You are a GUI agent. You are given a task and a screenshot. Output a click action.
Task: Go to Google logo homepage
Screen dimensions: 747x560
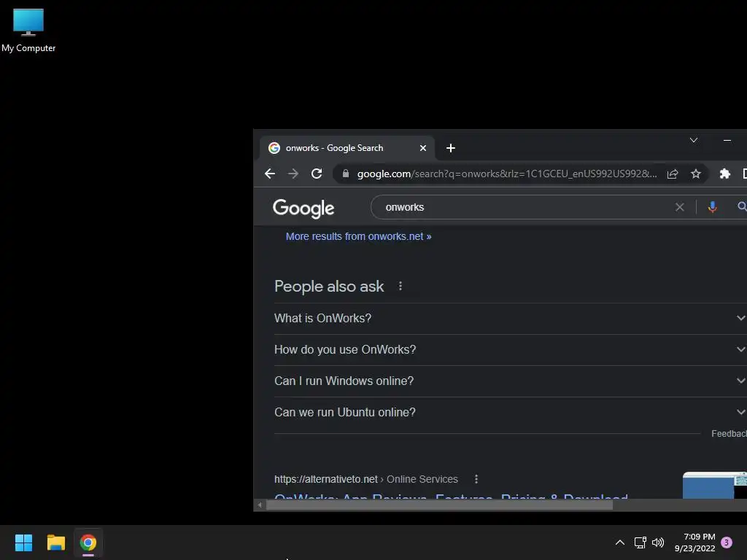tap(303, 208)
